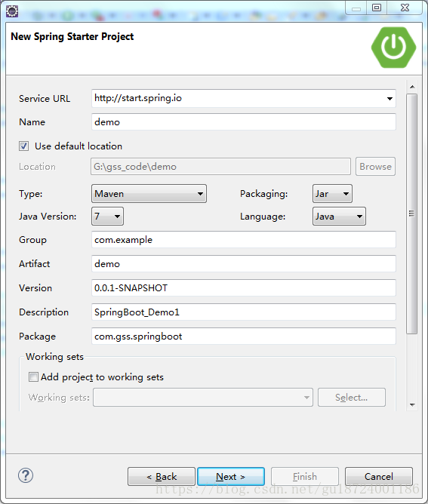
Task: Open the Packaging dropdown showing Jar
Action: (332, 193)
